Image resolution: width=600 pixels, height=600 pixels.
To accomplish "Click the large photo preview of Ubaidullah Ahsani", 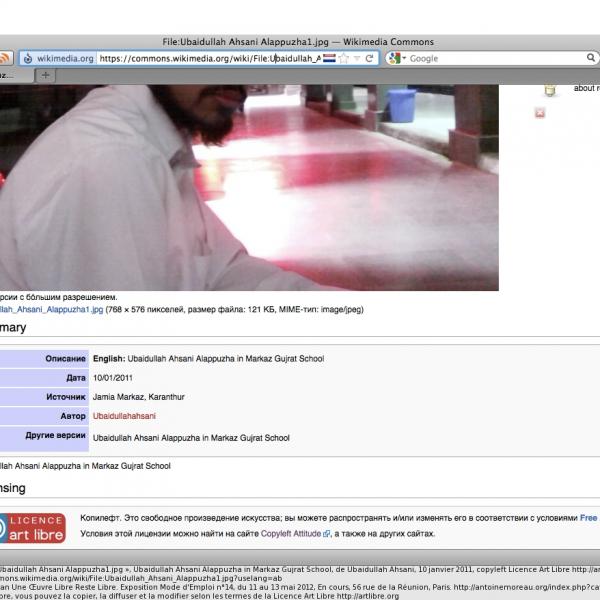I will click(x=249, y=188).
